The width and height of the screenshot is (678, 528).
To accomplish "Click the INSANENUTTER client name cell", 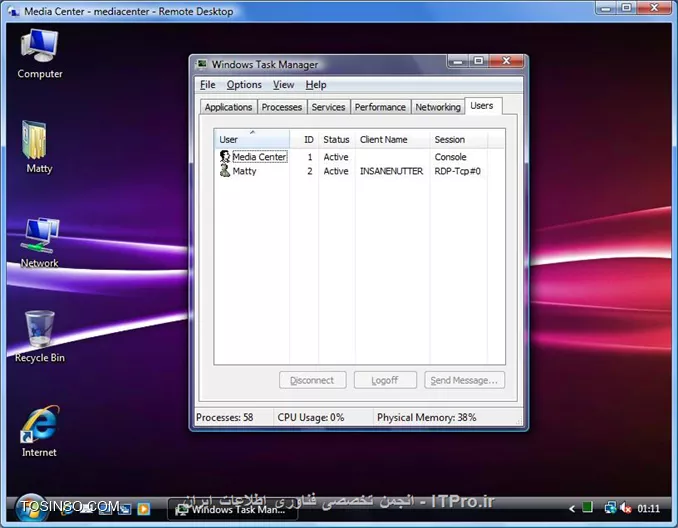I will 391,171.
